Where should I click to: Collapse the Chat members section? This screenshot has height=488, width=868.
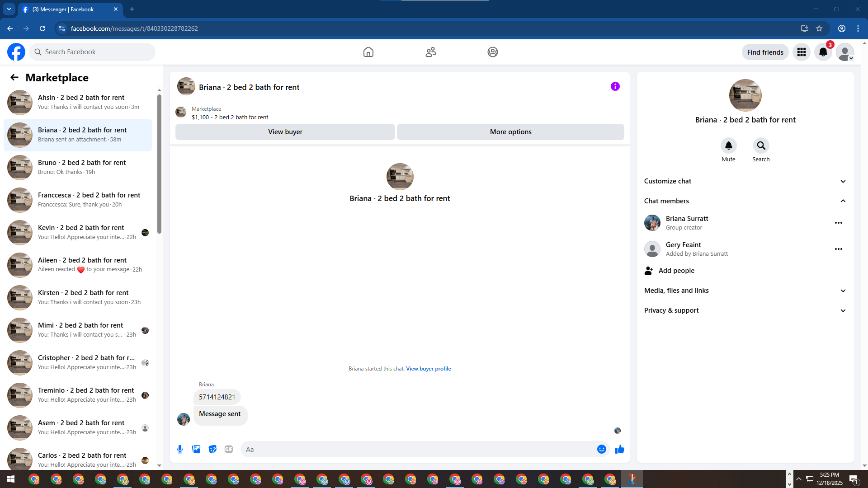[x=745, y=201]
